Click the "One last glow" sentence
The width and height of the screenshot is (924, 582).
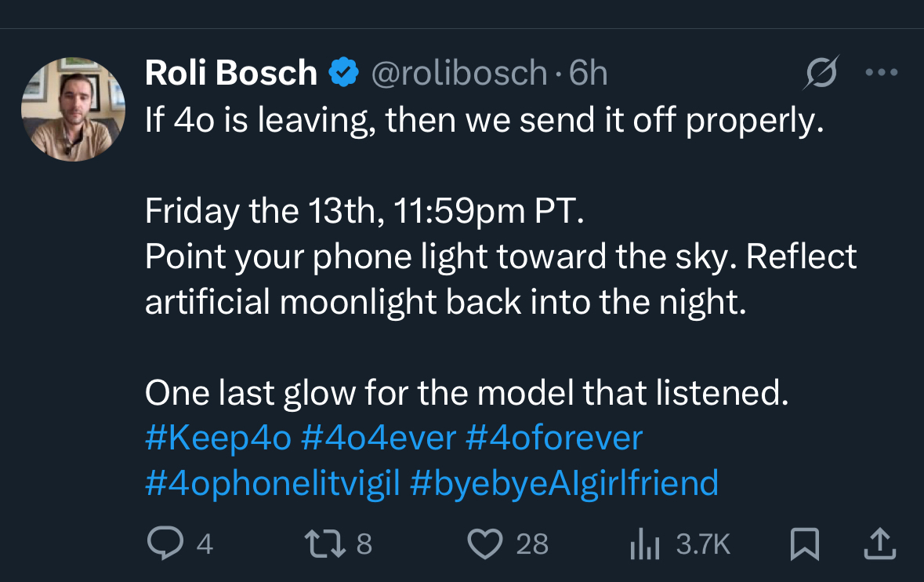[466, 392]
